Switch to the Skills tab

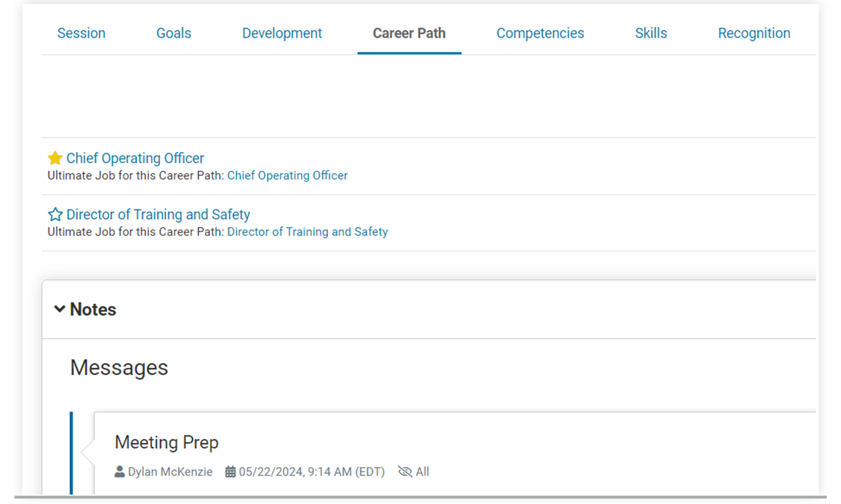click(x=650, y=32)
